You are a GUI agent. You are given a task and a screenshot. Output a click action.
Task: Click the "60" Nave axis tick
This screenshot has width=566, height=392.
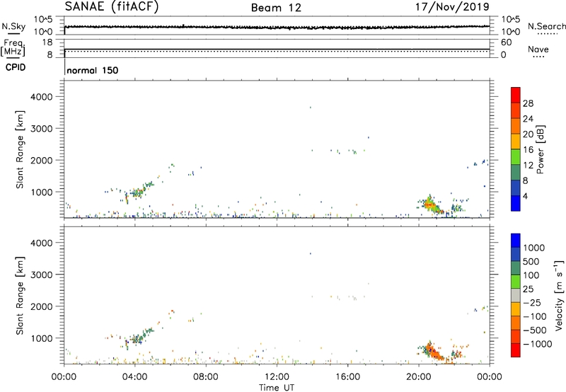[x=506, y=42]
